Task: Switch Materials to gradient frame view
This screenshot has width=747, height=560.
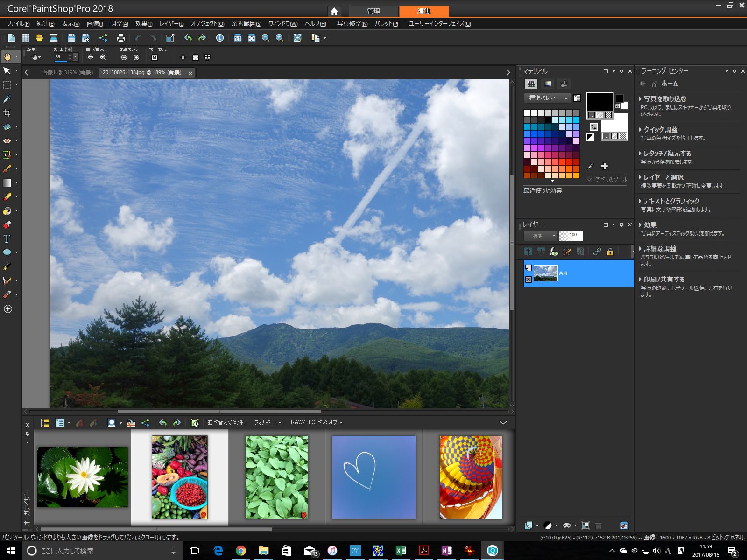Action: (548, 84)
